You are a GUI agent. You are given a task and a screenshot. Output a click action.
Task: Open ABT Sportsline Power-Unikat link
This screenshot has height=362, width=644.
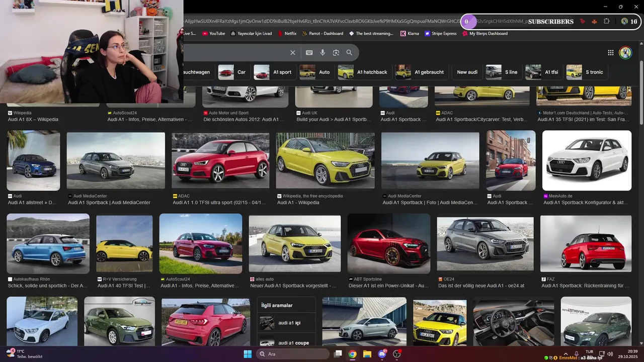point(388,286)
